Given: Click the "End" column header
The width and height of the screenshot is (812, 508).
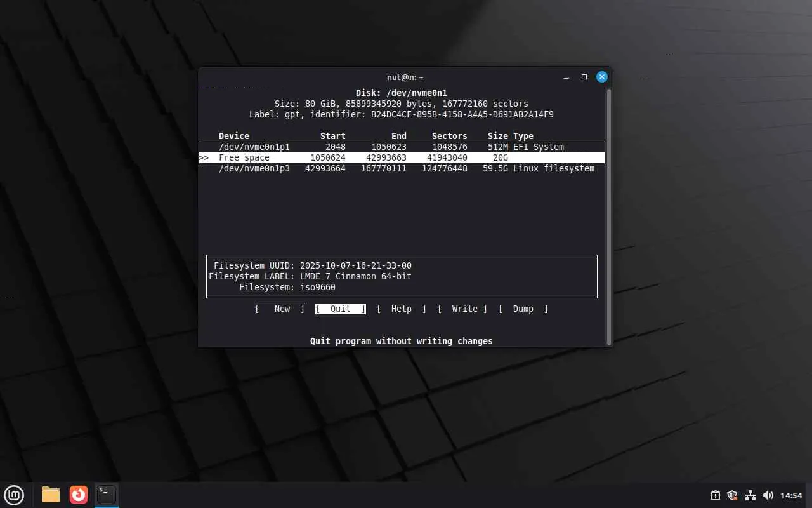Looking at the screenshot, I should [x=399, y=136].
